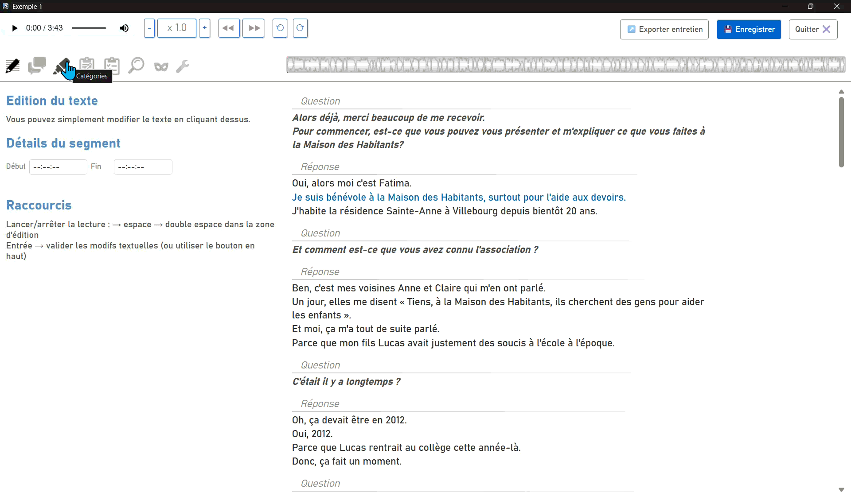This screenshot has width=851, height=504.
Task: Redo the change with clockwise arrow
Action: click(300, 28)
